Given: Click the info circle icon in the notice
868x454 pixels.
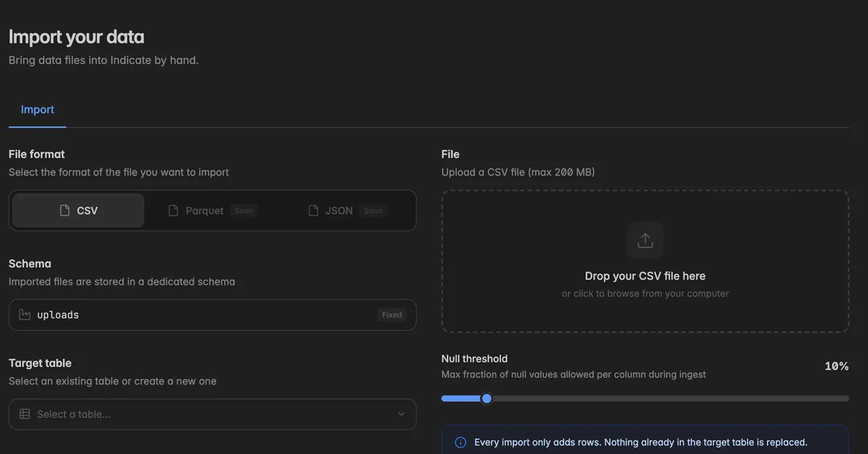Looking at the screenshot, I should coord(460,442).
